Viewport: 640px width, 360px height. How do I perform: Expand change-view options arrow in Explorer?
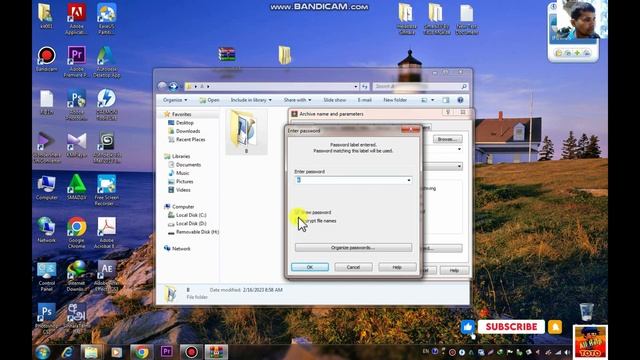(433, 100)
